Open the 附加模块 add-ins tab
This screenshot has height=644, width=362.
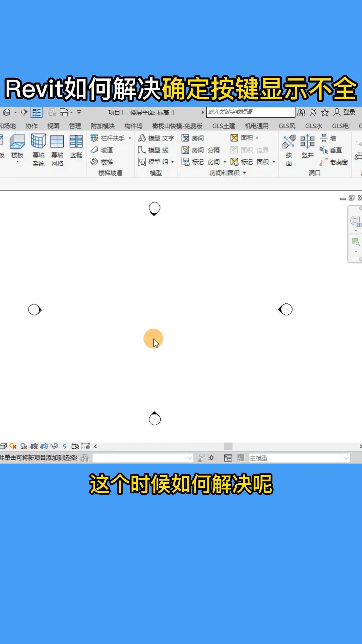(x=103, y=126)
